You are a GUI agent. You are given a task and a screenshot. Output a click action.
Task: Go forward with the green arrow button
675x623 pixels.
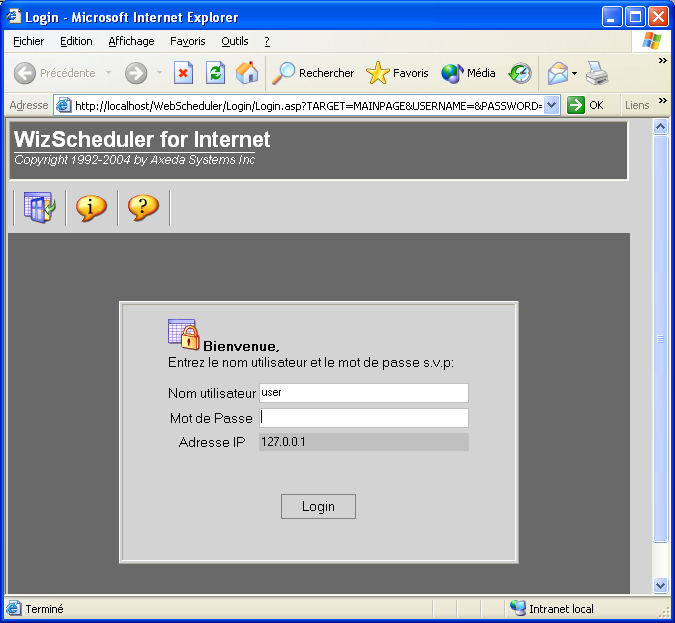(136, 73)
